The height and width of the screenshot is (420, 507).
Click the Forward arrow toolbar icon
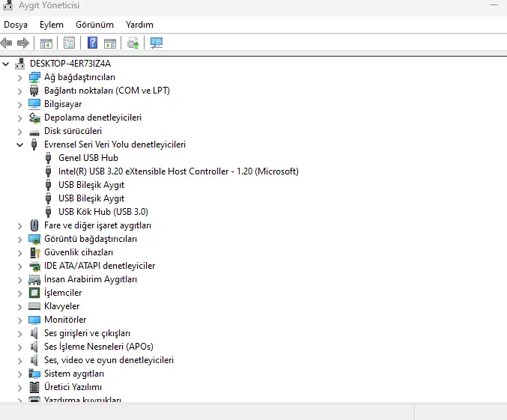[23, 43]
